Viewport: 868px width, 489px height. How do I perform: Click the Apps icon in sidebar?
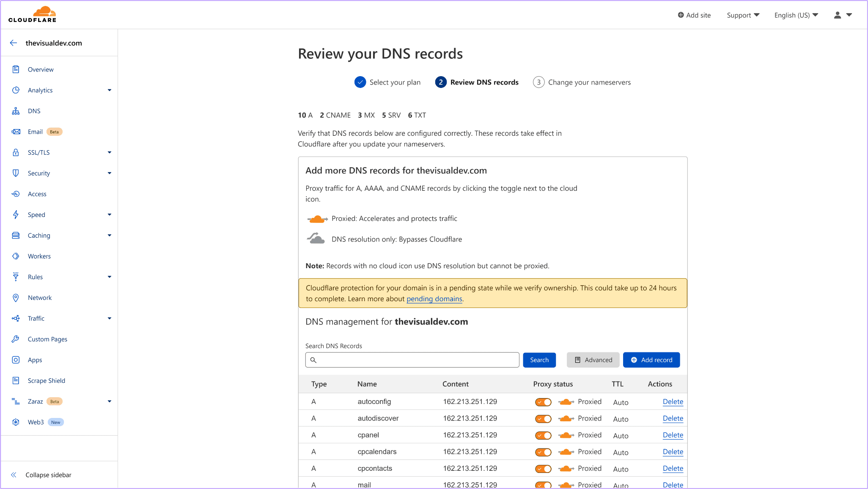pos(16,360)
